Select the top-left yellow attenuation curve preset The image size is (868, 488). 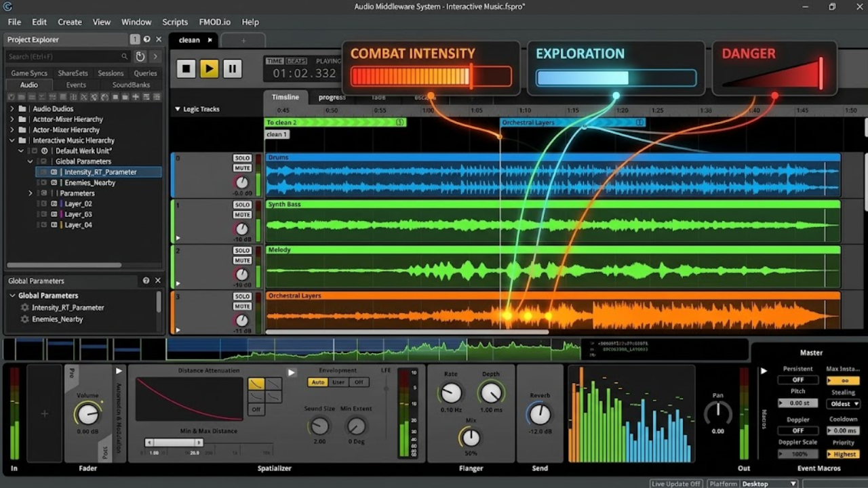[x=256, y=384]
